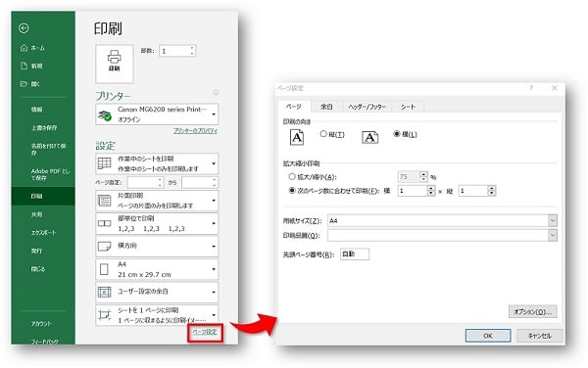Click the home icon beside ホーム
Image resolution: width=588 pixels, height=368 pixels.
click(x=24, y=48)
